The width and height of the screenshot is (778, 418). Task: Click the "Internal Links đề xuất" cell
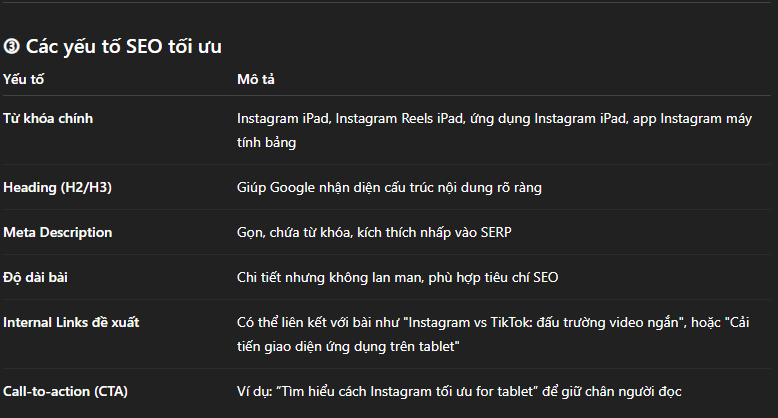(71, 323)
